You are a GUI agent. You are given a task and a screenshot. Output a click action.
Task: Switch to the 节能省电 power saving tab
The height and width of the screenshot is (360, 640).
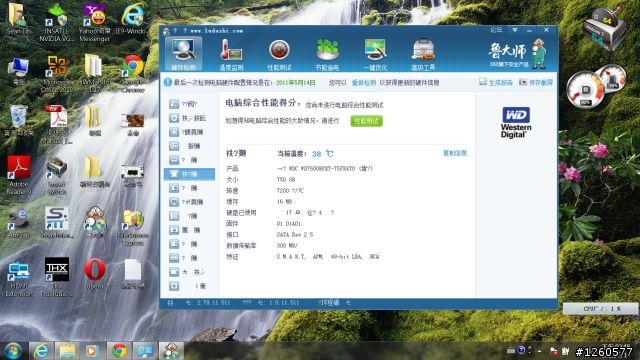[327, 55]
